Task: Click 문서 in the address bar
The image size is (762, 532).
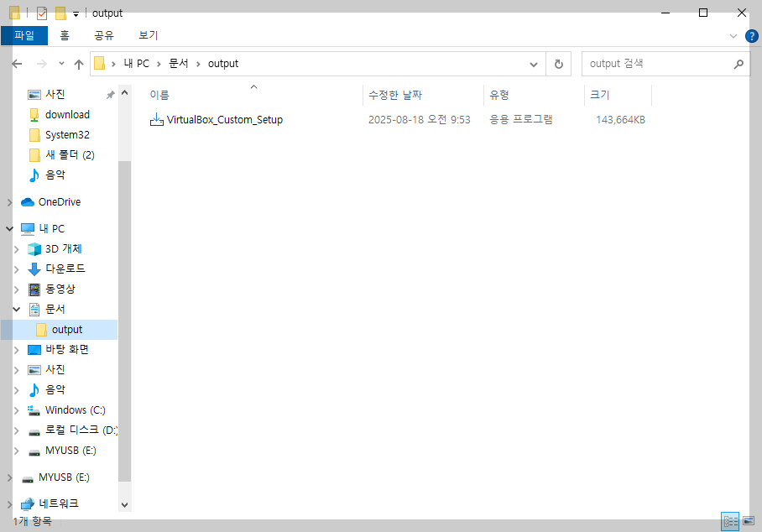Action: (x=179, y=64)
